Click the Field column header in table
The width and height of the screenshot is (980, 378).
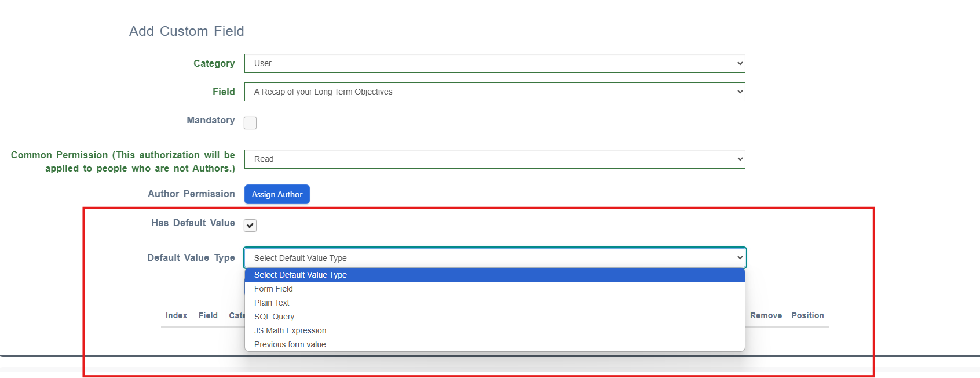(x=208, y=315)
